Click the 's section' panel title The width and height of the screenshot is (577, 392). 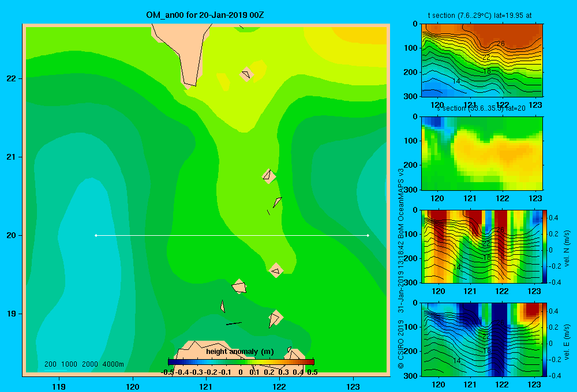481,108
